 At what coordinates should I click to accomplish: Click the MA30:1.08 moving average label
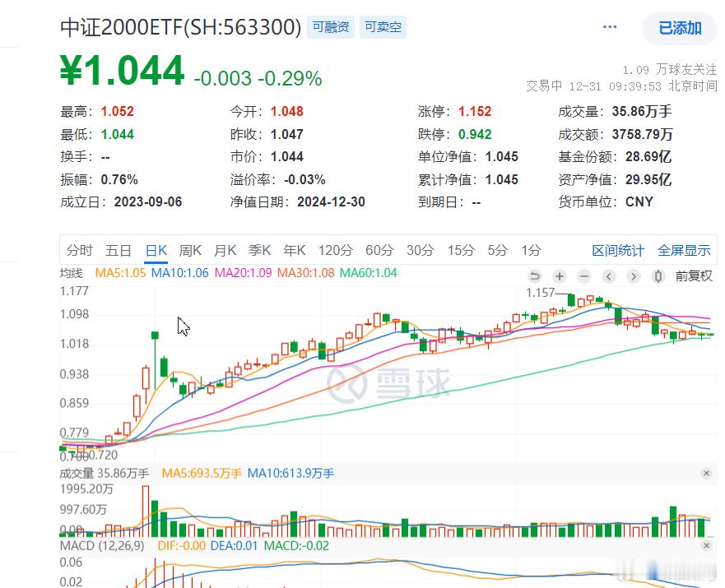coord(305,273)
